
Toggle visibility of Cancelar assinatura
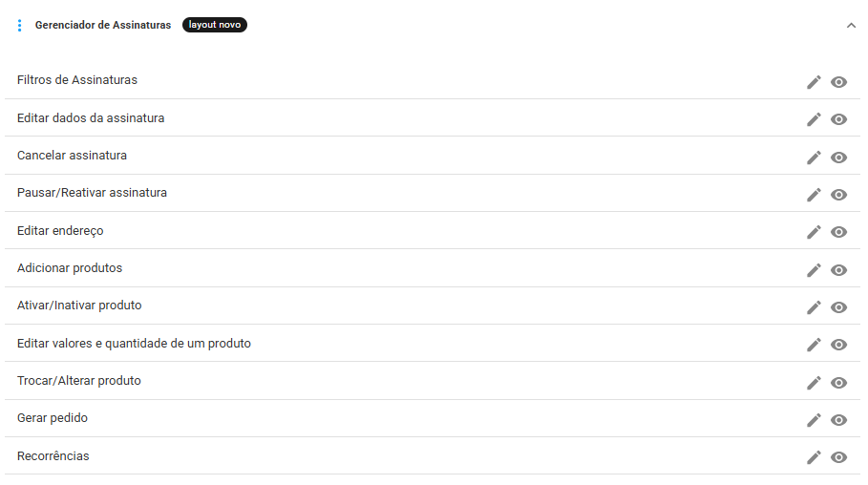[x=838, y=158]
